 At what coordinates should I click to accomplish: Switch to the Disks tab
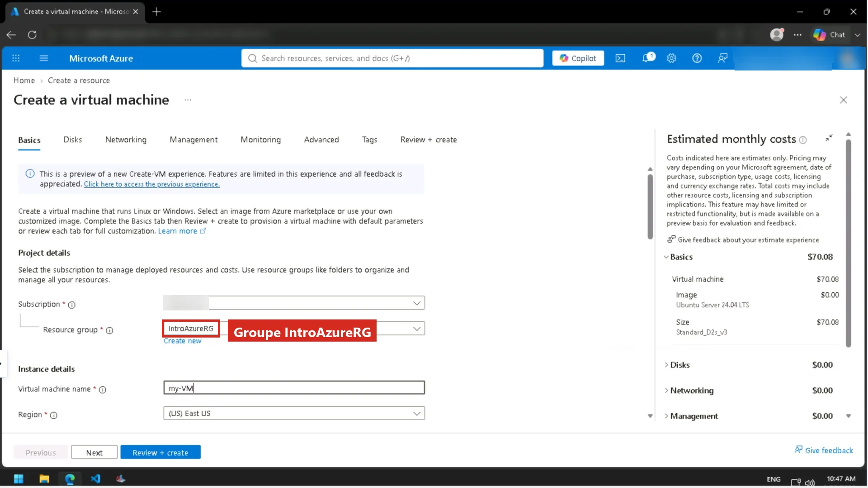coord(72,140)
